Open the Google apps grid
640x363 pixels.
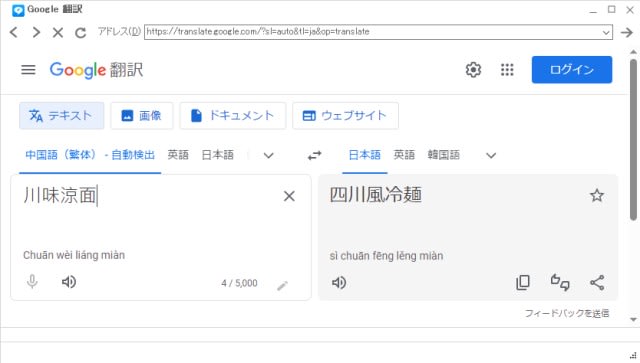(x=507, y=70)
